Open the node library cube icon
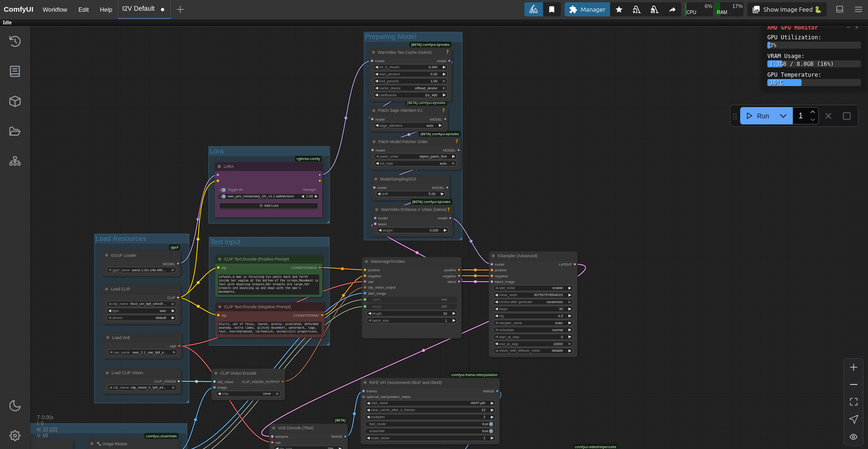 15,101
